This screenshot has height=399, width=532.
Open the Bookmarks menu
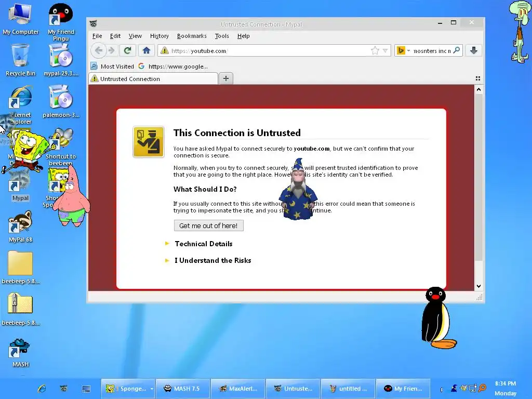(x=192, y=36)
